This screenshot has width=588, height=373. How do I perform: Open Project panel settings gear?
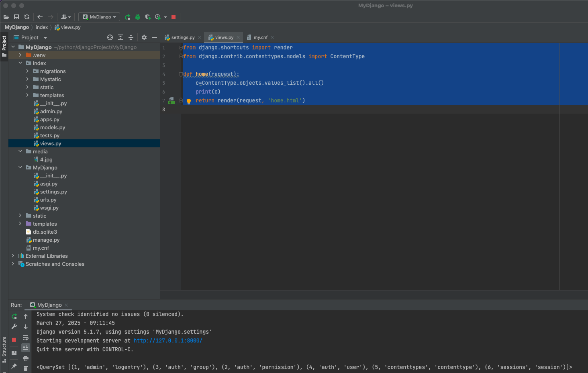(x=144, y=37)
